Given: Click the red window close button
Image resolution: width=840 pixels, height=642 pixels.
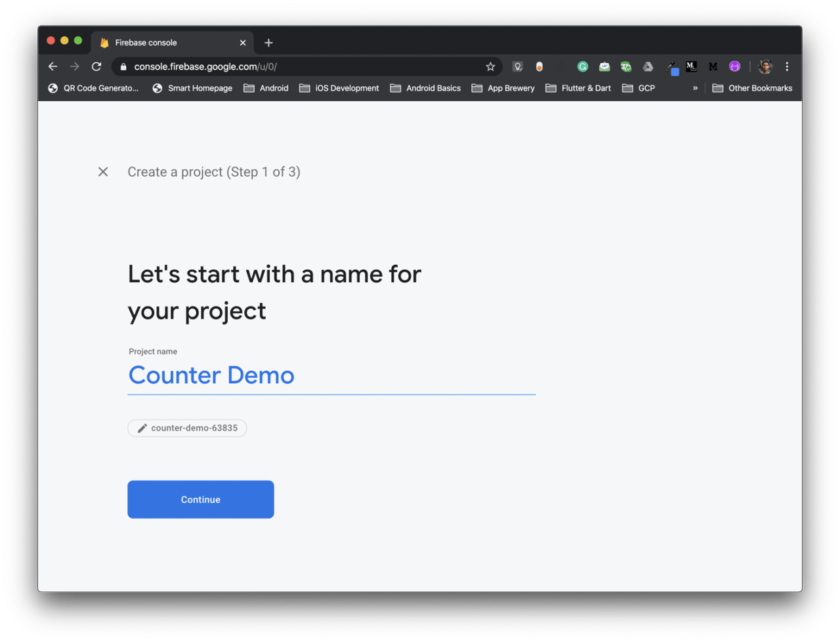Looking at the screenshot, I should 51,41.
